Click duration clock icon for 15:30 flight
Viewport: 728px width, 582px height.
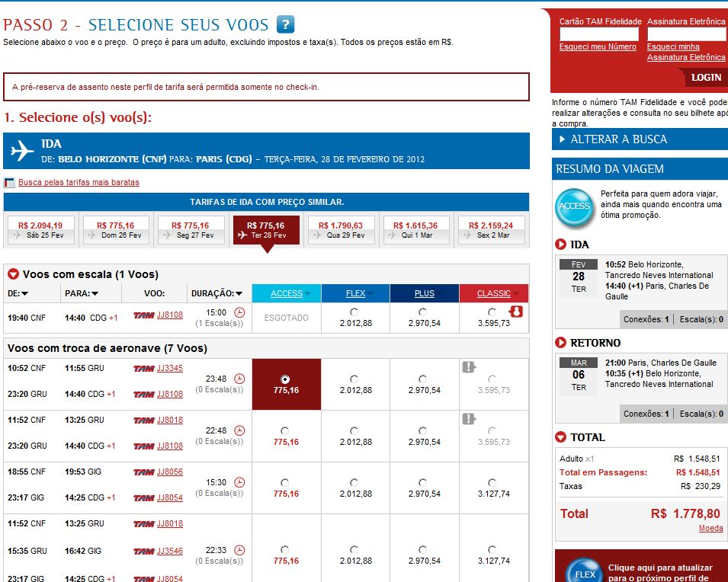239,482
